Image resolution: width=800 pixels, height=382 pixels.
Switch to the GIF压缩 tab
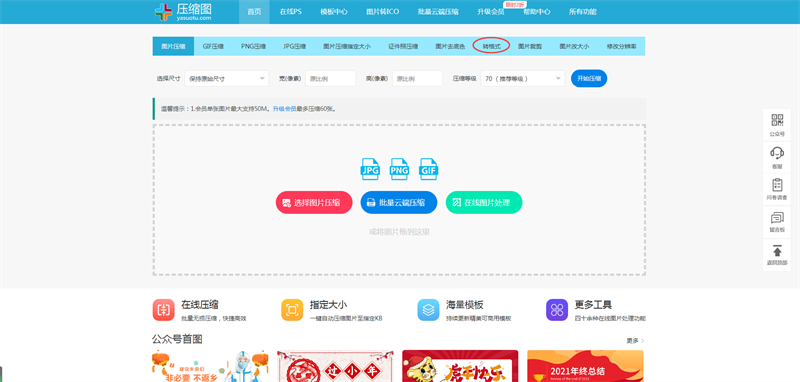point(213,46)
